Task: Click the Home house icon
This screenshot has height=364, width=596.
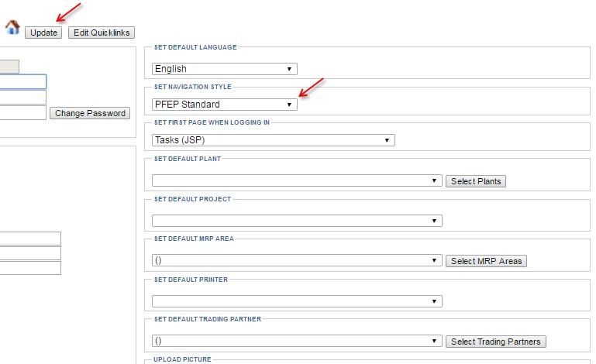Action: click(12, 27)
